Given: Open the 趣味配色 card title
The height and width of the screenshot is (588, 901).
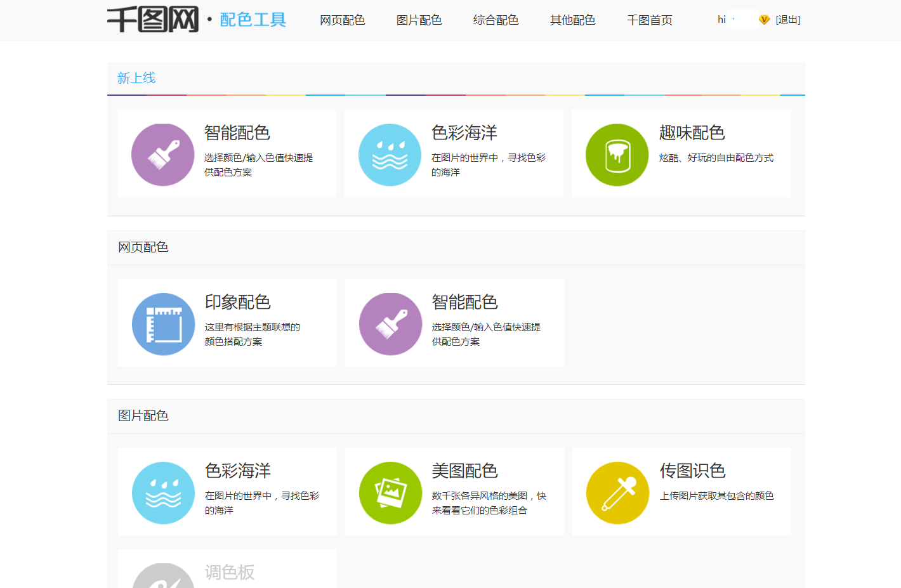Looking at the screenshot, I should pos(692,133).
